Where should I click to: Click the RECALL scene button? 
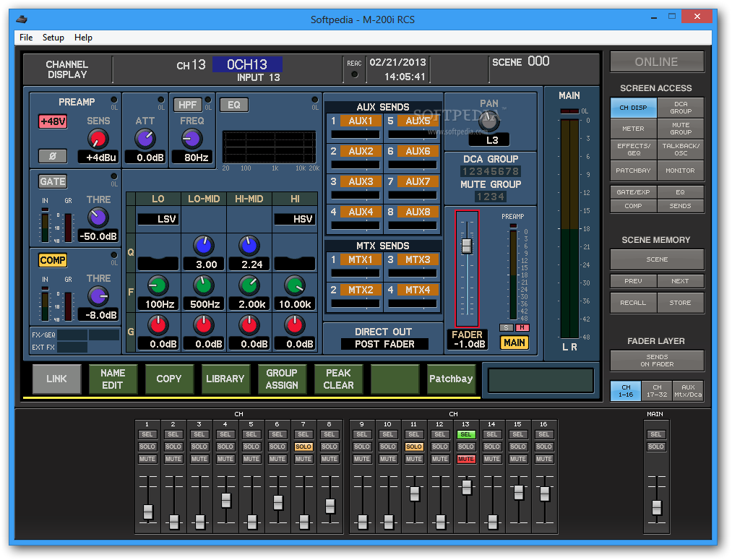pyautogui.click(x=634, y=303)
